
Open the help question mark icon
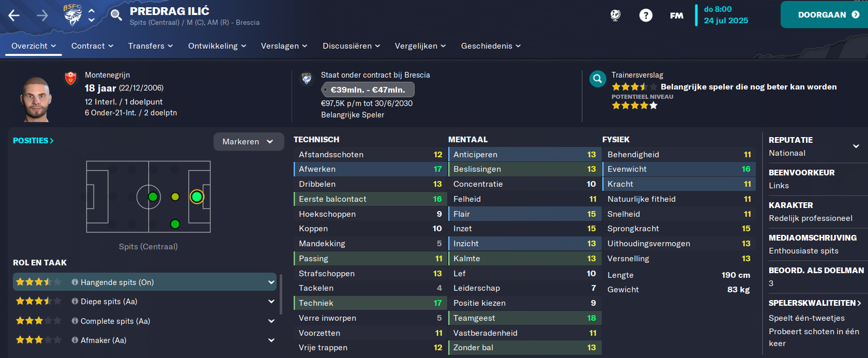pos(646,16)
